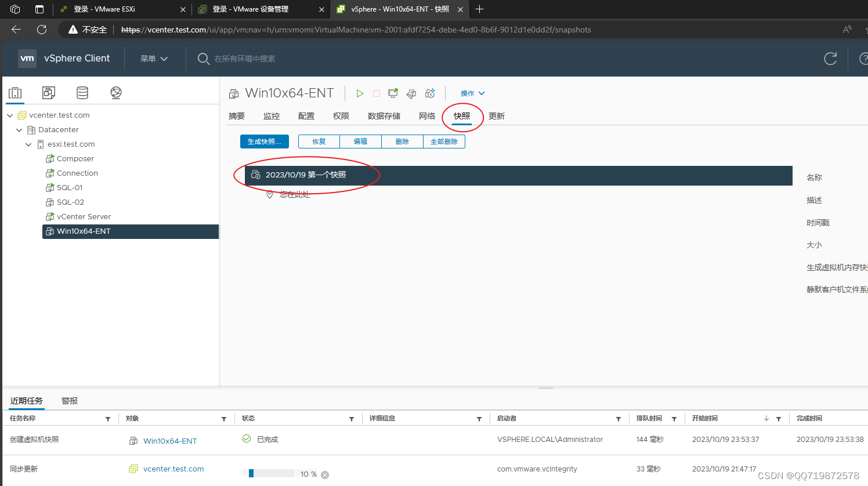
Task: Show the 近期任务 recent tasks tab
Action: 27,401
